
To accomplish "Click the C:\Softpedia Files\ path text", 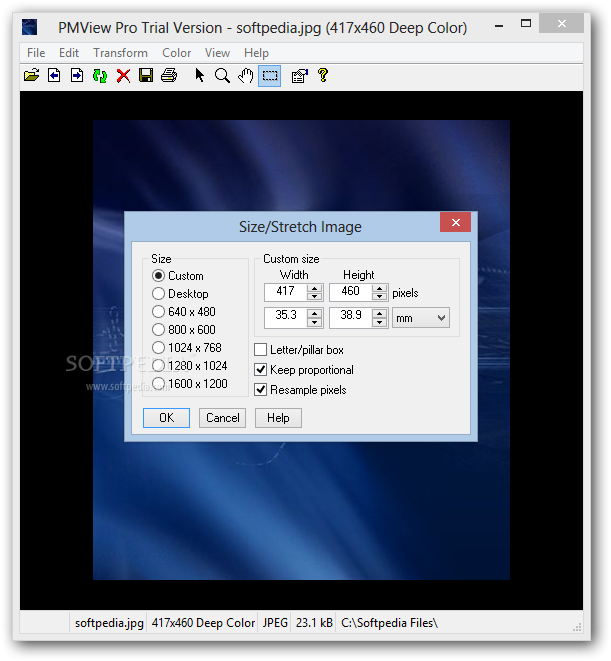I will pyautogui.click(x=390, y=623).
